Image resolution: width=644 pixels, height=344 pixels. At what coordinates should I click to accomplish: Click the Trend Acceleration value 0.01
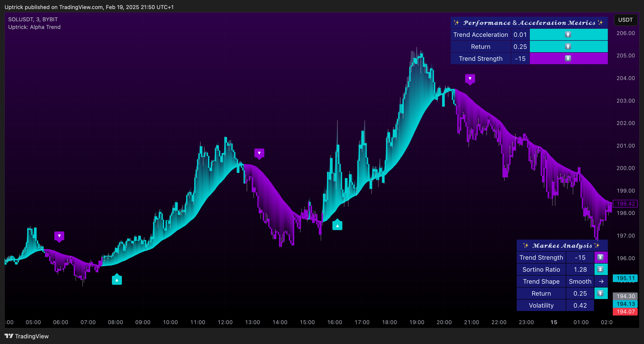(520, 35)
